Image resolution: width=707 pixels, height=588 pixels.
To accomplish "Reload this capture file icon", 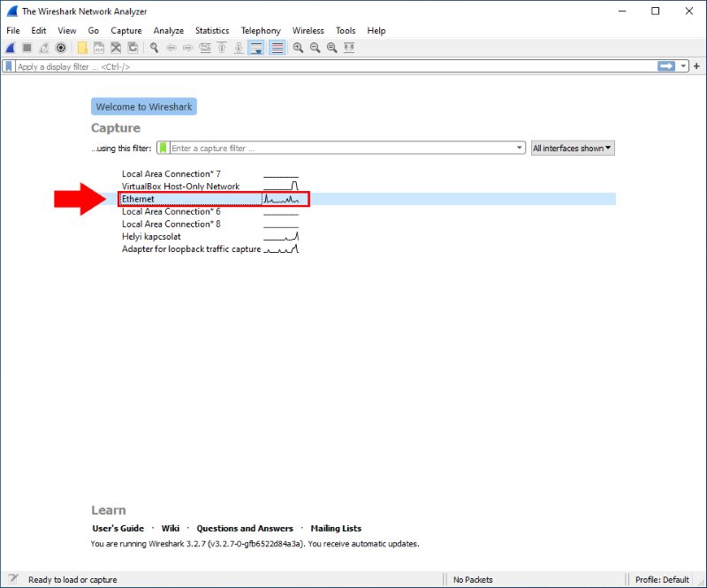I will (133, 48).
